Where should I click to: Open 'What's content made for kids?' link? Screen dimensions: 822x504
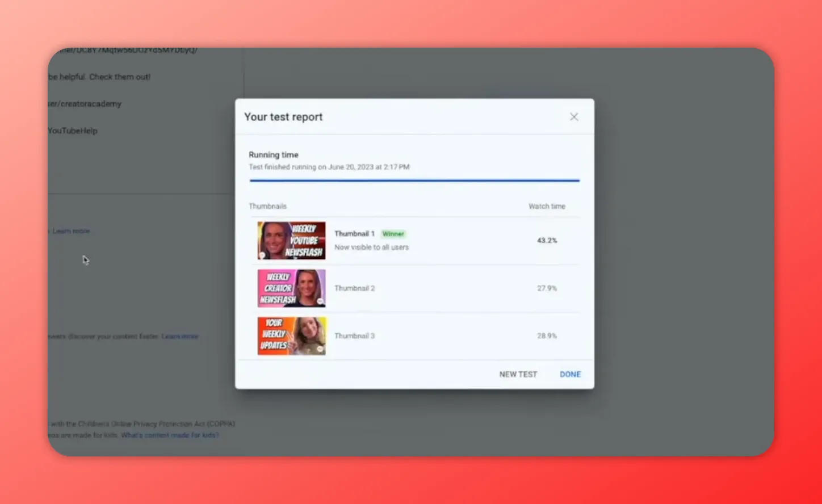click(x=170, y=435)
